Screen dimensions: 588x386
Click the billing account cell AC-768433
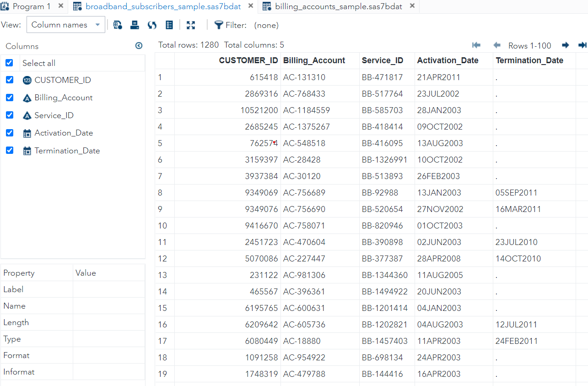(320, 94)
